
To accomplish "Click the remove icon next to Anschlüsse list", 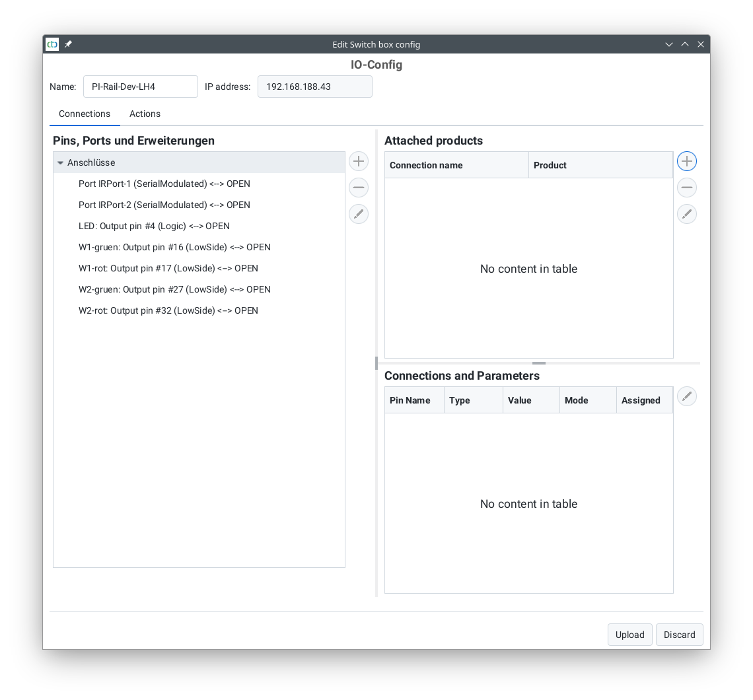I will pos(358,187).
